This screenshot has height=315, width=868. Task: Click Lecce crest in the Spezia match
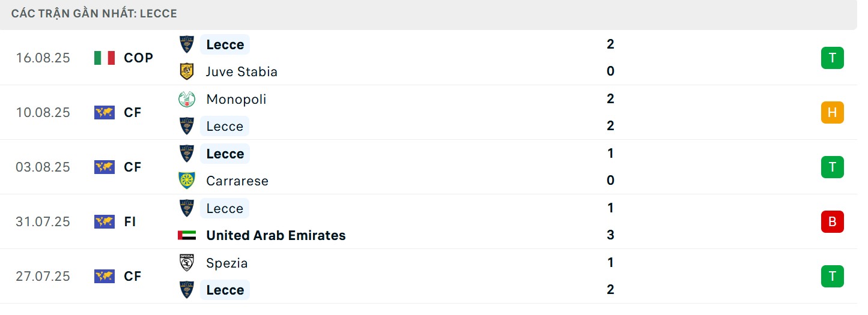(187, 290)
